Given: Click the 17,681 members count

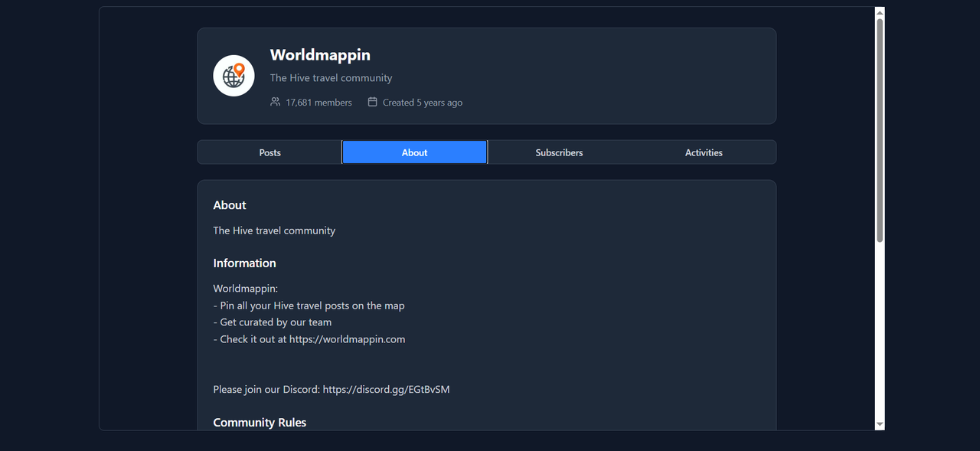Looking at the screenshot, I should click(x=318, y=103).
